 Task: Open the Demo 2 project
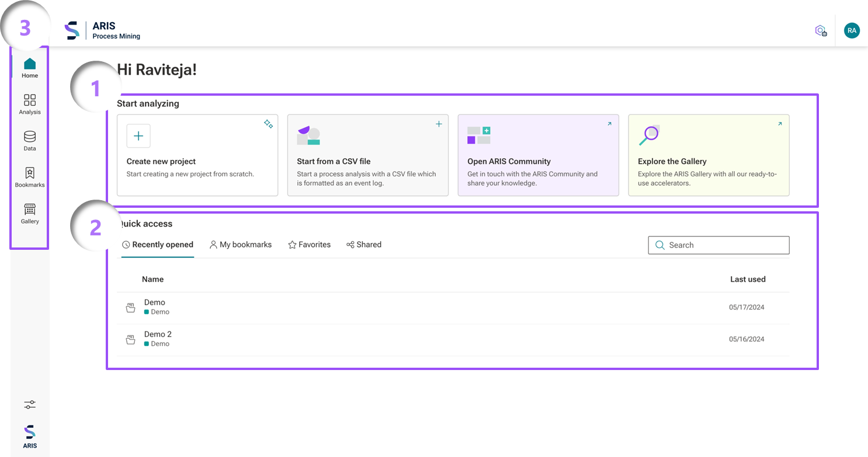158,334
